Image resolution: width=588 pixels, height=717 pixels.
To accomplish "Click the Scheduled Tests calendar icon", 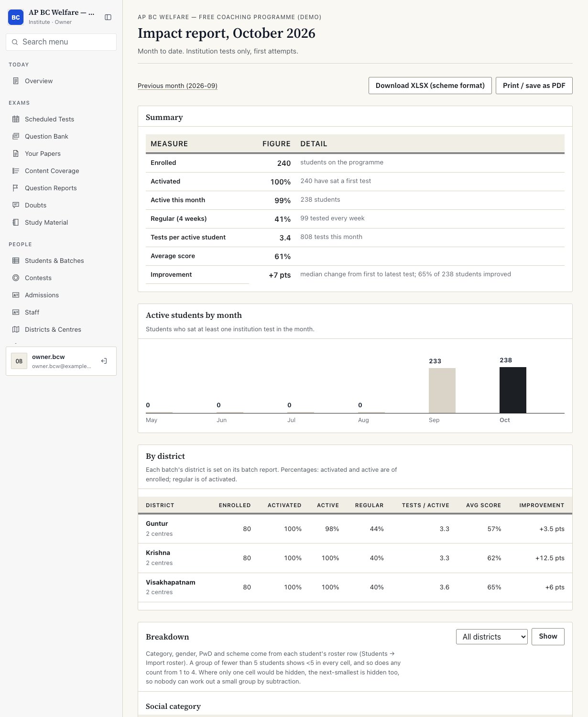I will click(16, 119).
